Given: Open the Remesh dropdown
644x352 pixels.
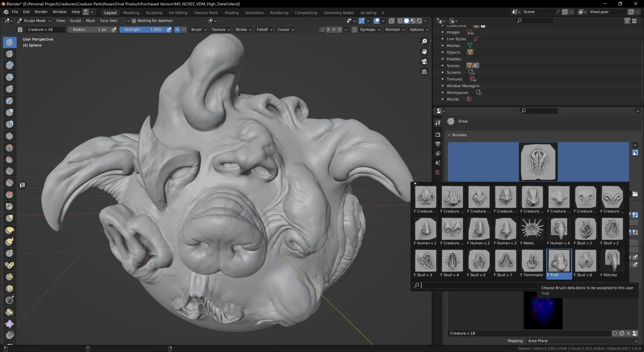Looking at the screenshot, I should (x=394, y=29).
